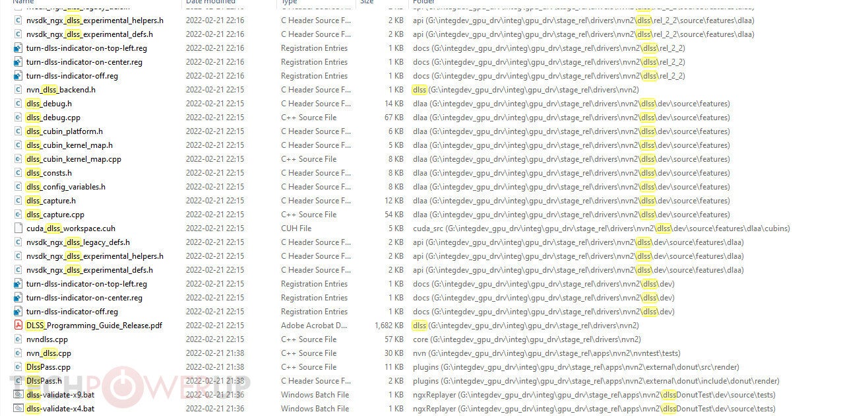
Task: Click the 1,682 KB size value
Action: (388, 326)
